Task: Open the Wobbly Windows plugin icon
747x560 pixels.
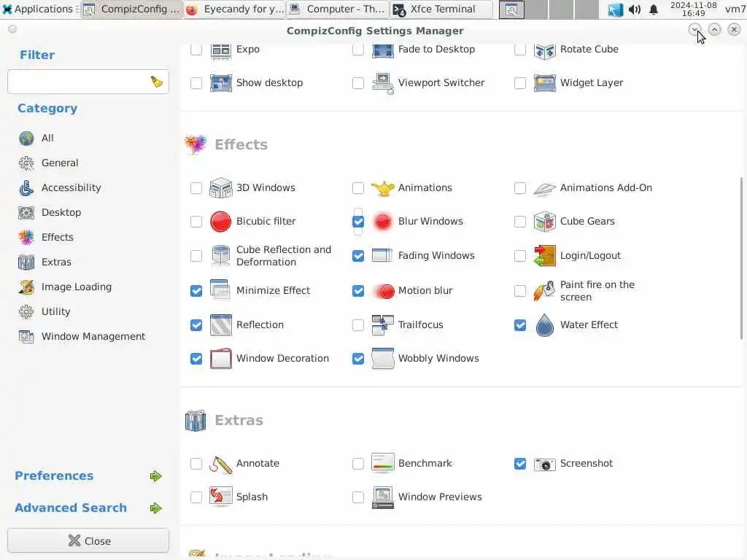Action: coord(382,359)
